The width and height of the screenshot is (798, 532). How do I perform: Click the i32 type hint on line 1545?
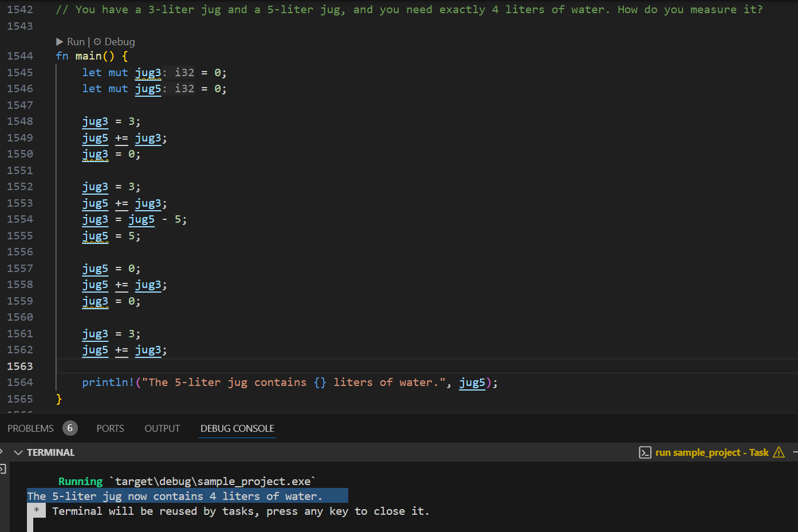(184, 73)
